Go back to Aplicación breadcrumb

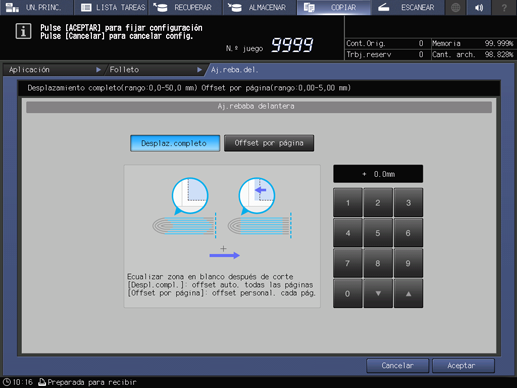tap(53, 70)
